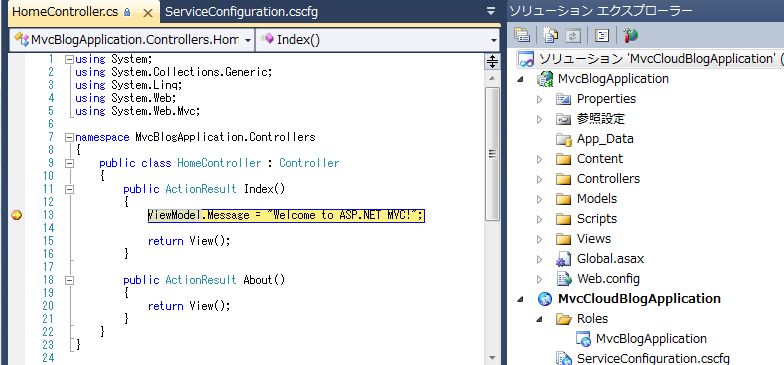Click the editor vertical scrollbar thumb
The height and width of the screenshot is (365, 784).
492,154
